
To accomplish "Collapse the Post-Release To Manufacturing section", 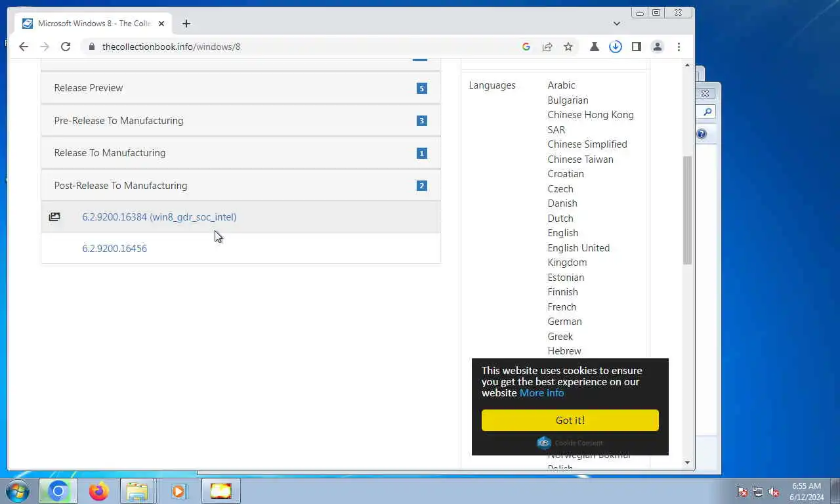I will 240,186.
